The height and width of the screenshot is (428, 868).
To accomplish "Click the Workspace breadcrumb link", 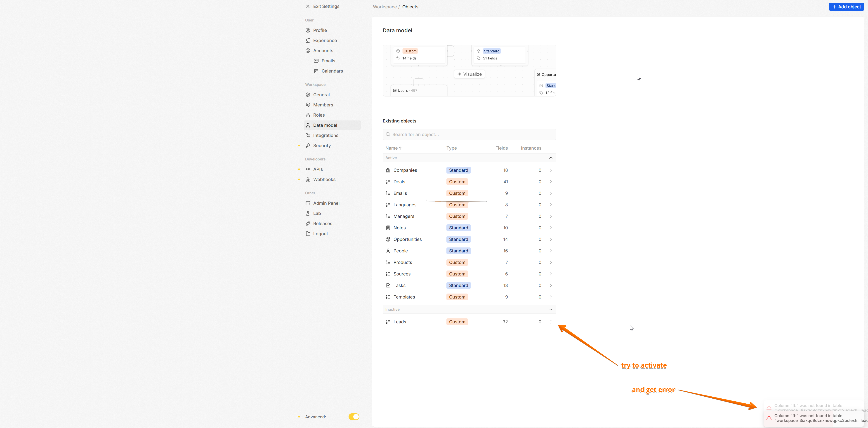I will (384, 7).
